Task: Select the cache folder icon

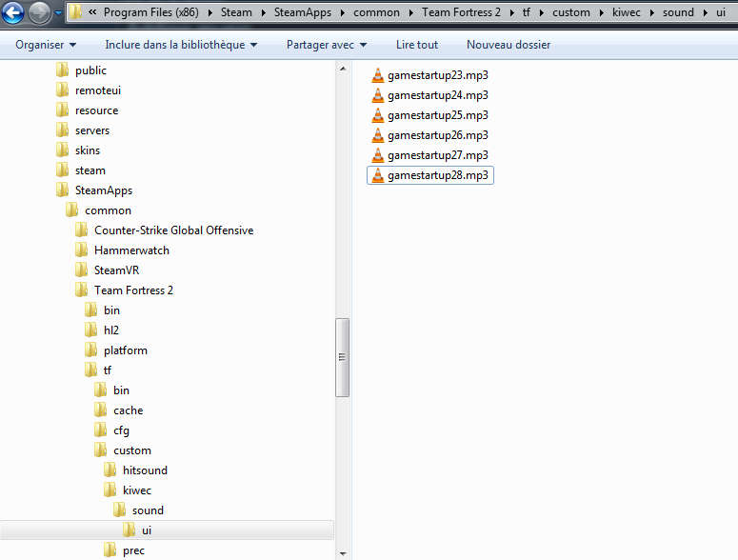Action: [x=101, y=410]
